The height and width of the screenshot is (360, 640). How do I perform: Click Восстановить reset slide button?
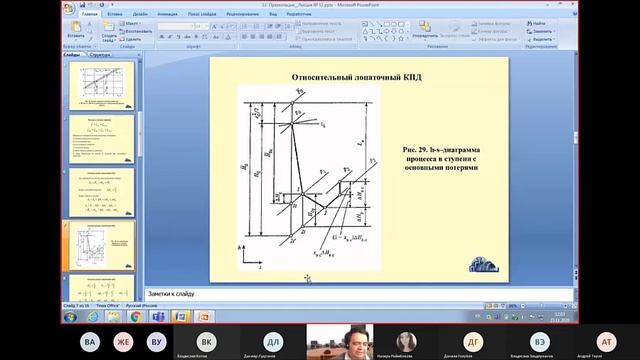pos(136,31)
